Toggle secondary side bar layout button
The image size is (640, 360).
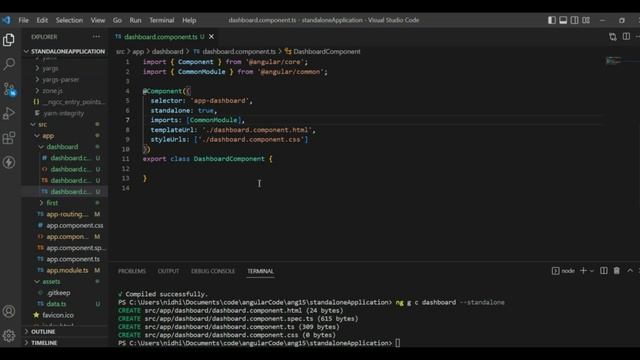574,20
